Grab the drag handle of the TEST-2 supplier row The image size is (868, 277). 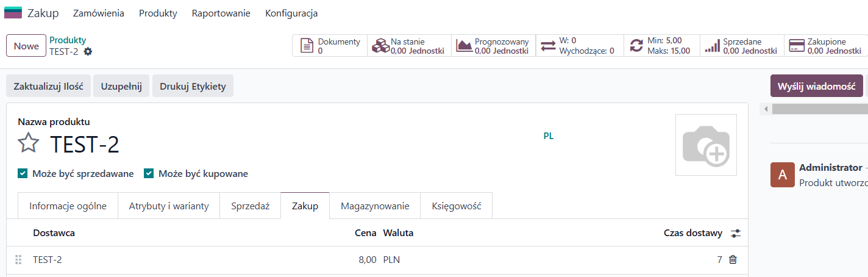click(18, 260)
